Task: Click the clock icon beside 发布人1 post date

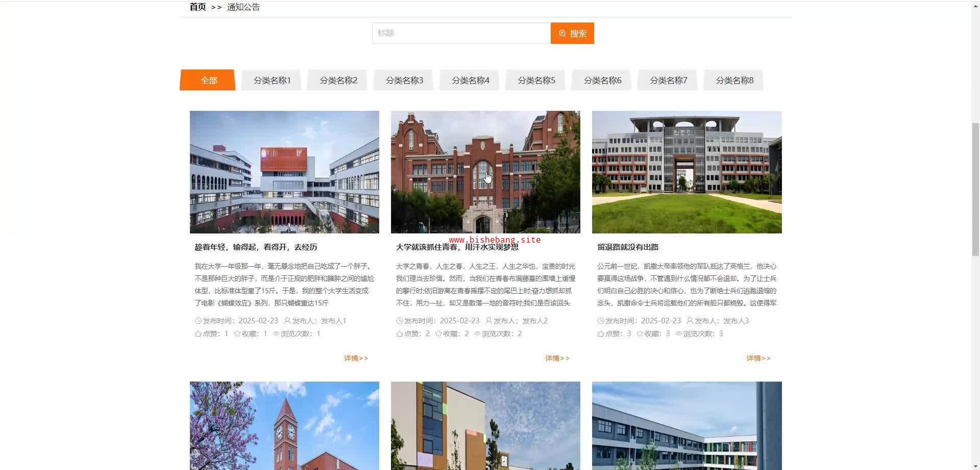Action: click(x=198, y=321)
